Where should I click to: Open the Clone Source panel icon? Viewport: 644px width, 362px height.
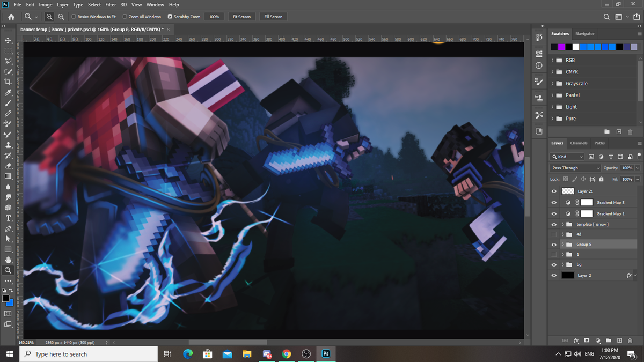tap(539, 99)
